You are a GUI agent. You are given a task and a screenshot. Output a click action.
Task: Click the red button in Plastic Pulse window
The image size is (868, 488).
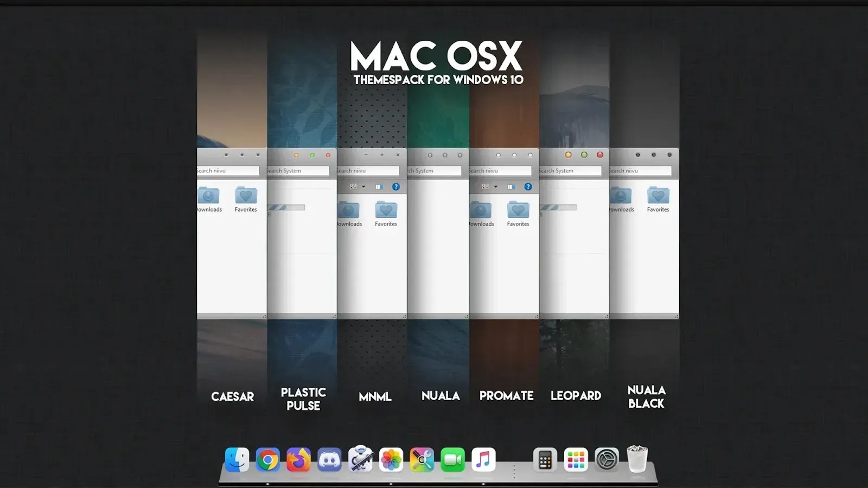(x=328, y=155)
